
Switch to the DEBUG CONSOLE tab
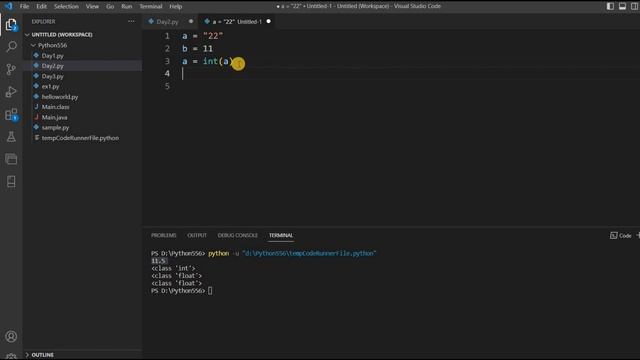[x=238, y=236]
